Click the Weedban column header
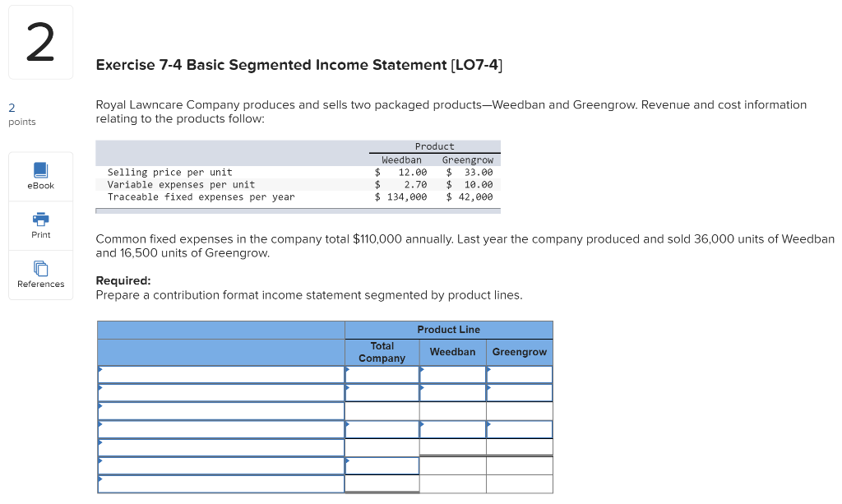The image size is (842, 504). 452,351
